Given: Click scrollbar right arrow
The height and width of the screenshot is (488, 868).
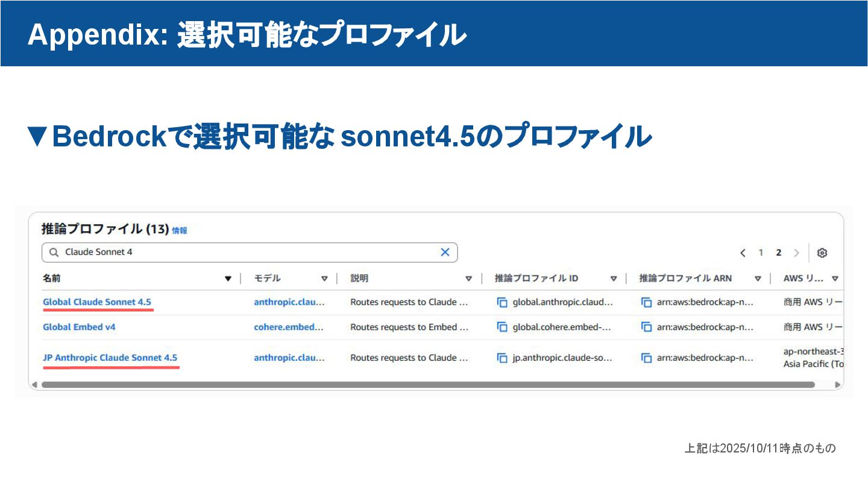Looking at the screenshot, I should coord(837,384).
